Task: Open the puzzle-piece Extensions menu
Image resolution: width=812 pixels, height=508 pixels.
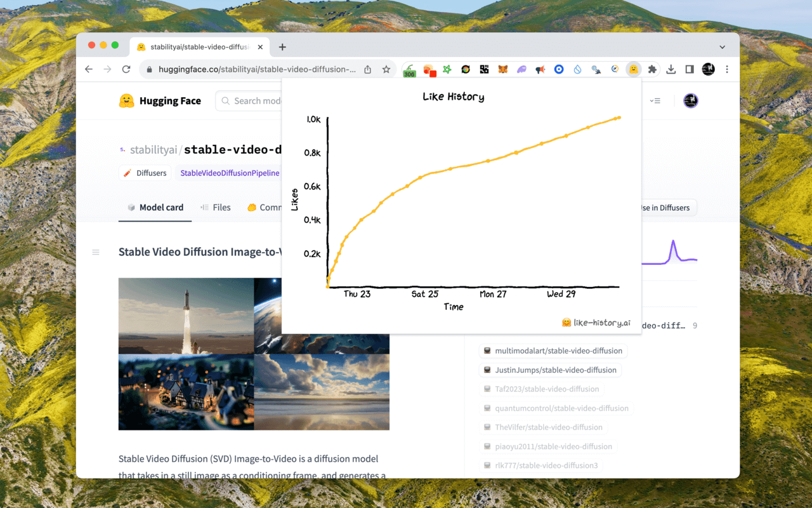Action: (x=652, y=69)
